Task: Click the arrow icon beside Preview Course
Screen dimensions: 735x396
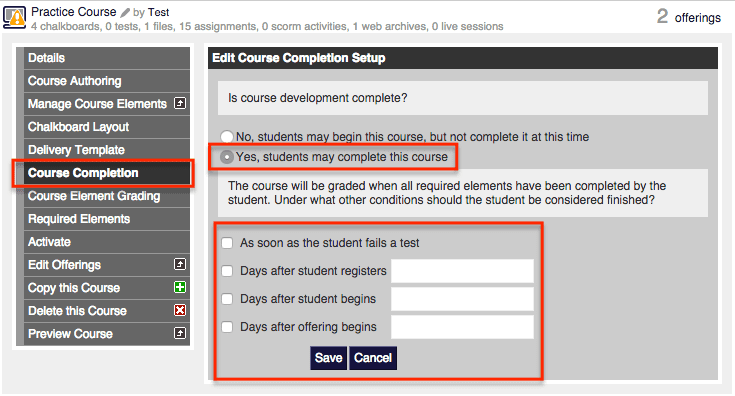Action: click(180, 333)
